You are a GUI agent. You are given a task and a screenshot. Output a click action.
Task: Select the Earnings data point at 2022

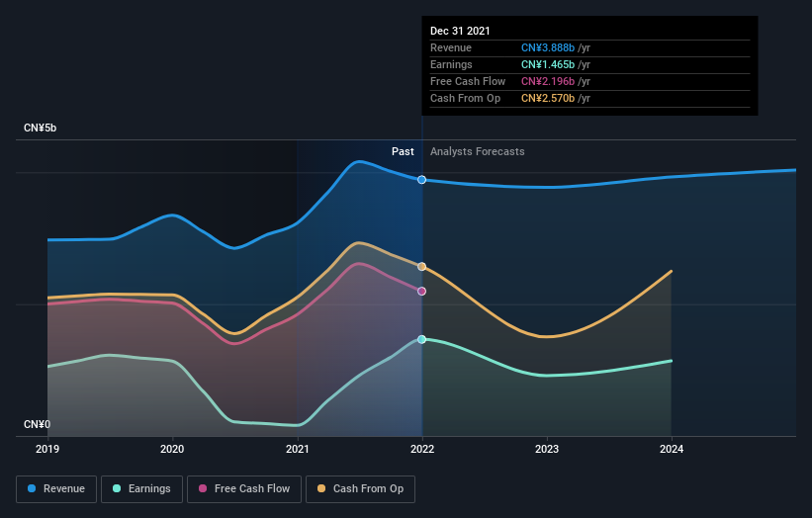pyautogui.click(x=422, y=339)
